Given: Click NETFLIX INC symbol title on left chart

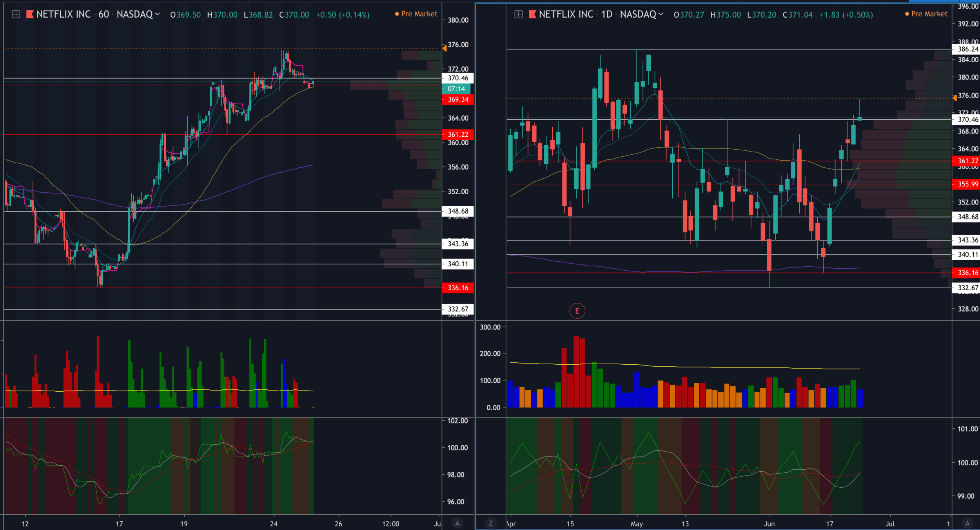Looking at the screenshot, I should coord(64,14).
